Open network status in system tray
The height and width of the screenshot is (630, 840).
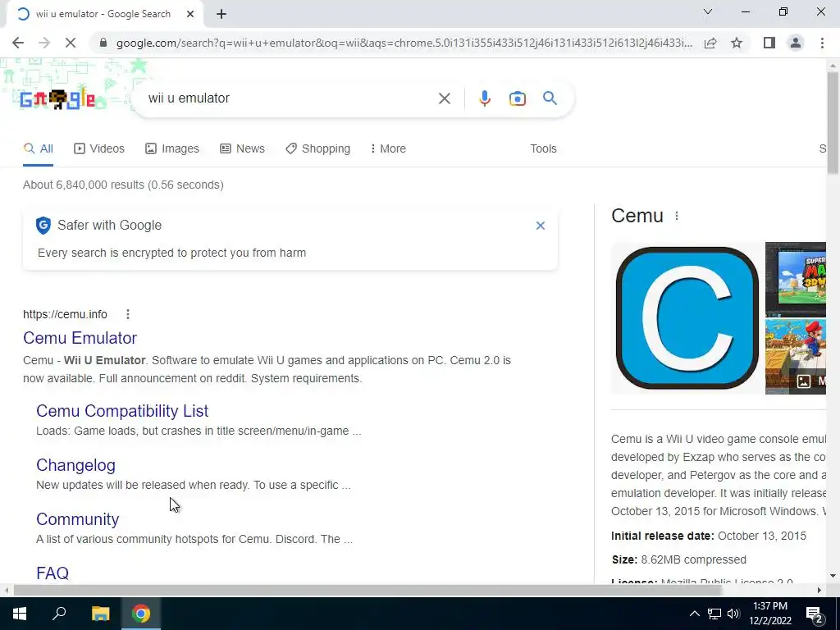pyautogui.click(x=714, y=614)
